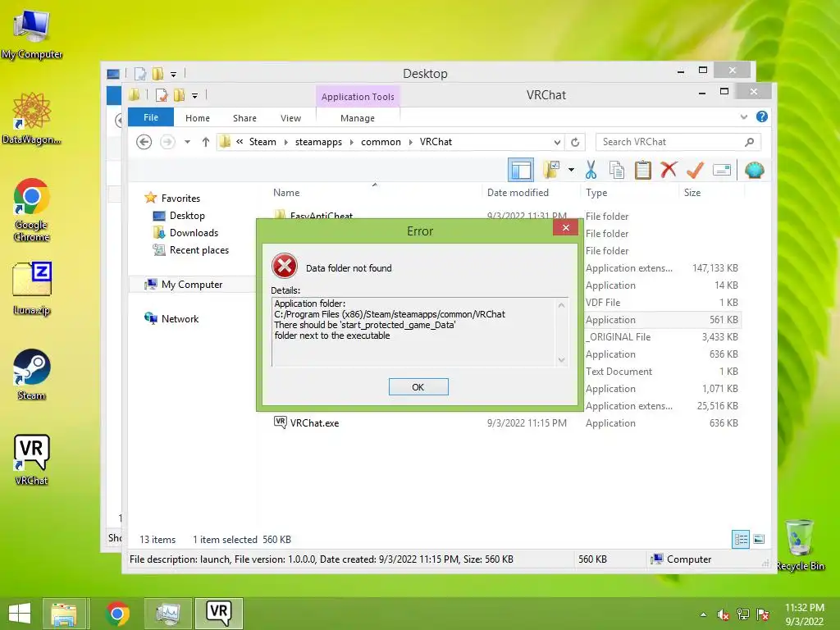Show hidden tray icons arrow
840x630 pixels.
click(x=703, y=614)
